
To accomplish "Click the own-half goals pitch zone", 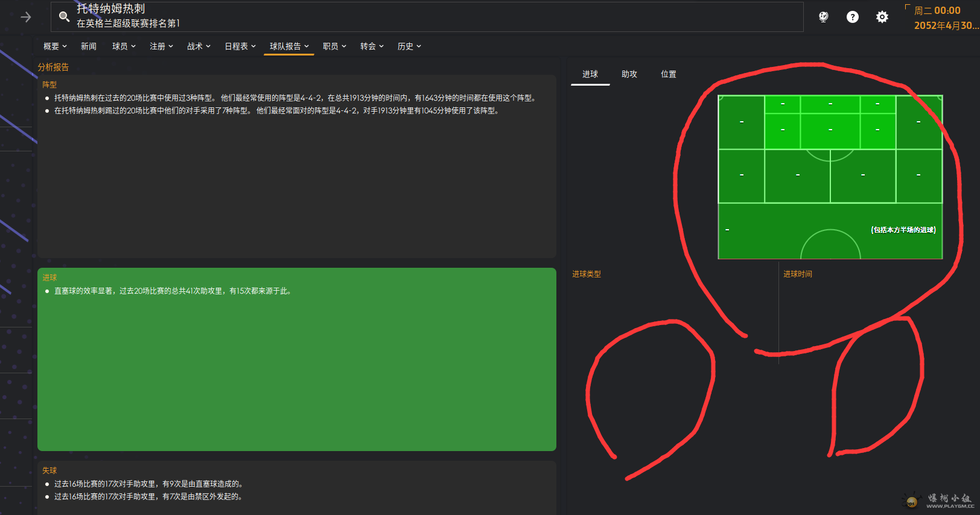I will click(830, 231).
